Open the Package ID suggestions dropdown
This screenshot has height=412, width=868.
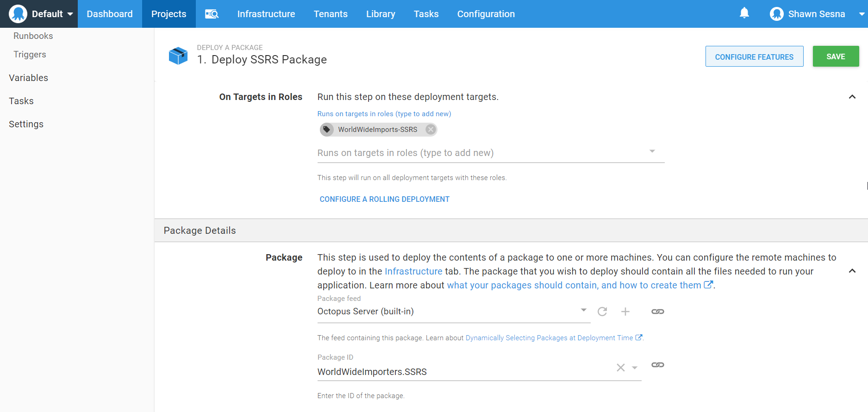(x=635, y=368)
